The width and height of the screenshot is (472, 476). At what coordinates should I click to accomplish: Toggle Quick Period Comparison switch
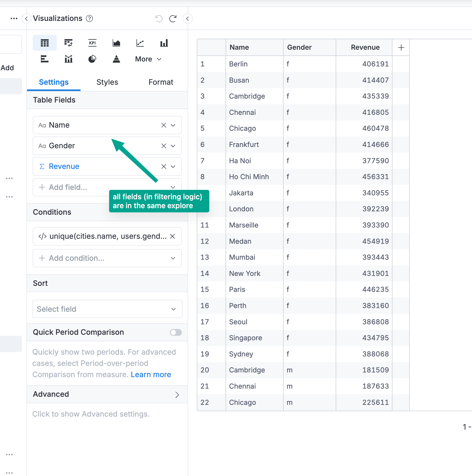click(x=176, y=332)
